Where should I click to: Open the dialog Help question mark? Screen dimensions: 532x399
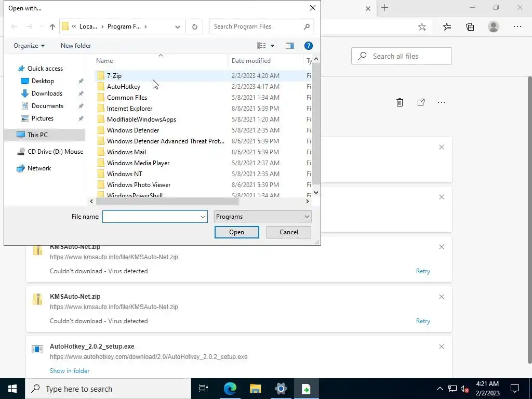[308, 46]
